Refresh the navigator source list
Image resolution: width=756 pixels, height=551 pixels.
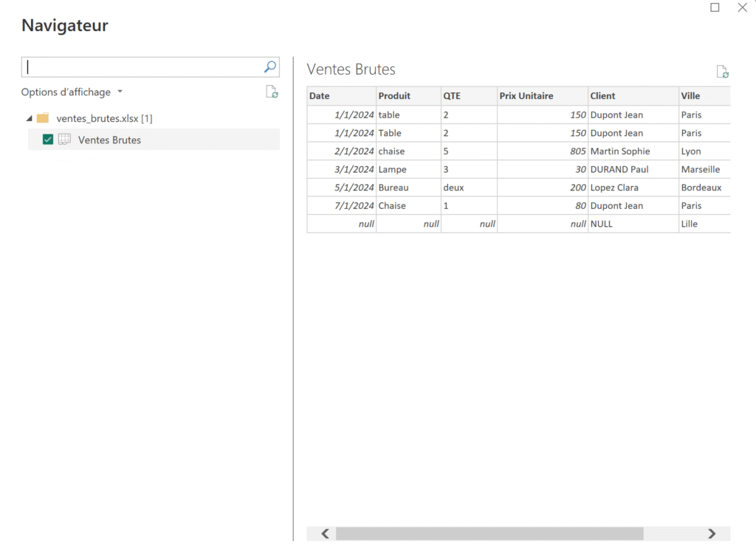[x=272, y=92]
